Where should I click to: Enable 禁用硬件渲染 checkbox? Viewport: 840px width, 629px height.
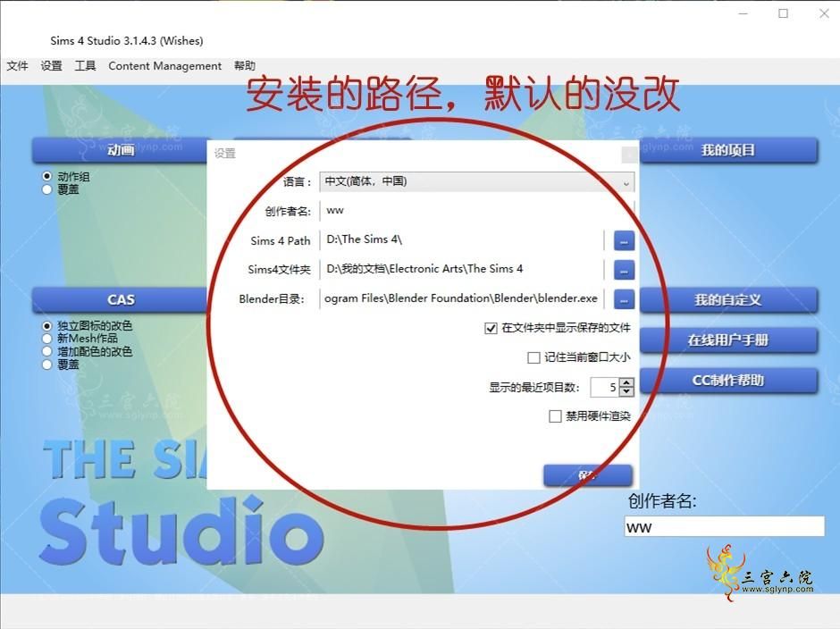tap(555, 416)
